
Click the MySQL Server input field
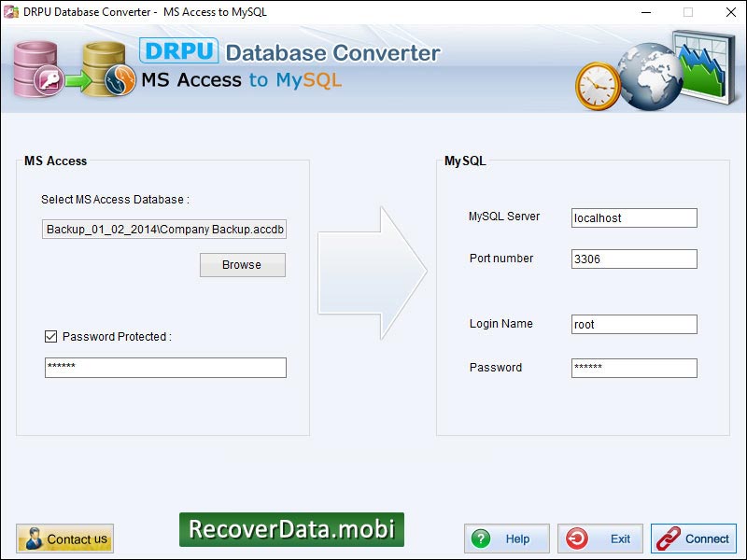click(634, 217)
